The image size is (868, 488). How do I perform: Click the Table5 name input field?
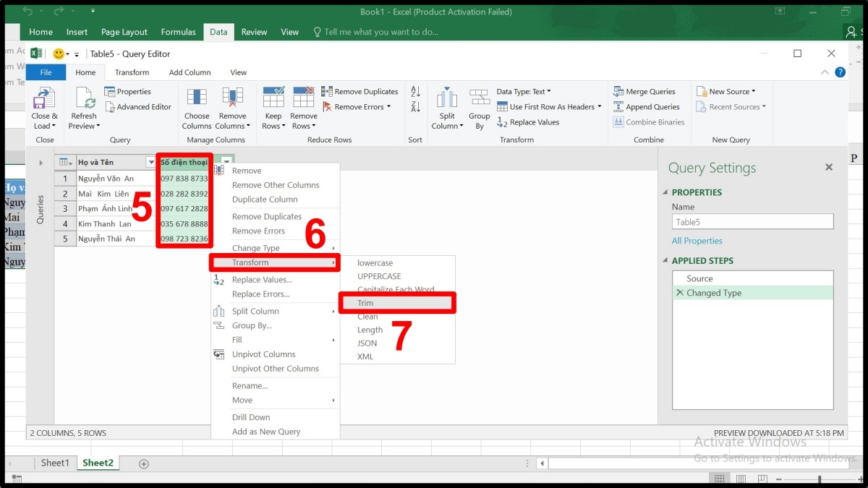(x=752, y=221)
